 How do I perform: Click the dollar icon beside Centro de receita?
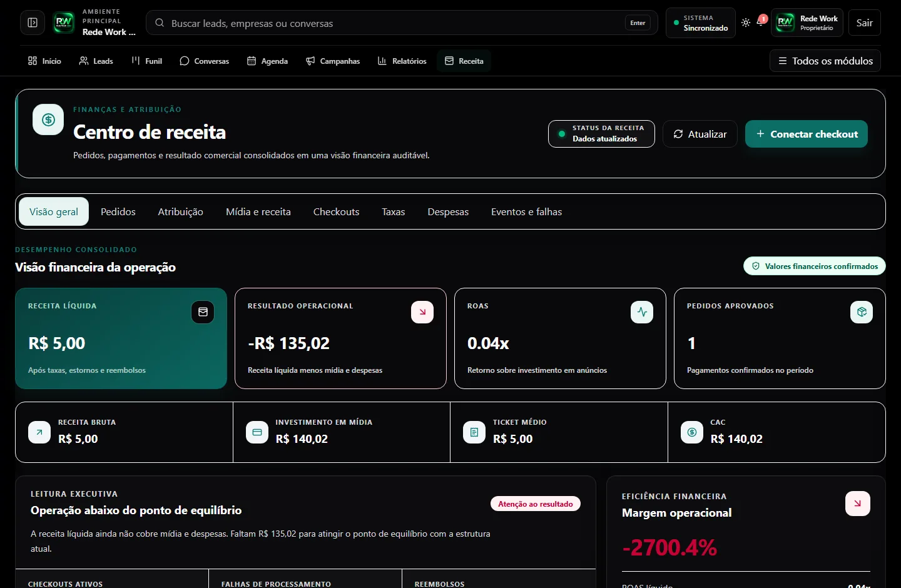click(x=48, y=119)
